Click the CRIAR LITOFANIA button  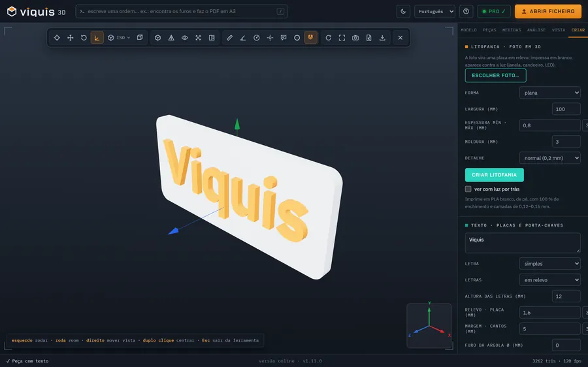click(495, 175)
